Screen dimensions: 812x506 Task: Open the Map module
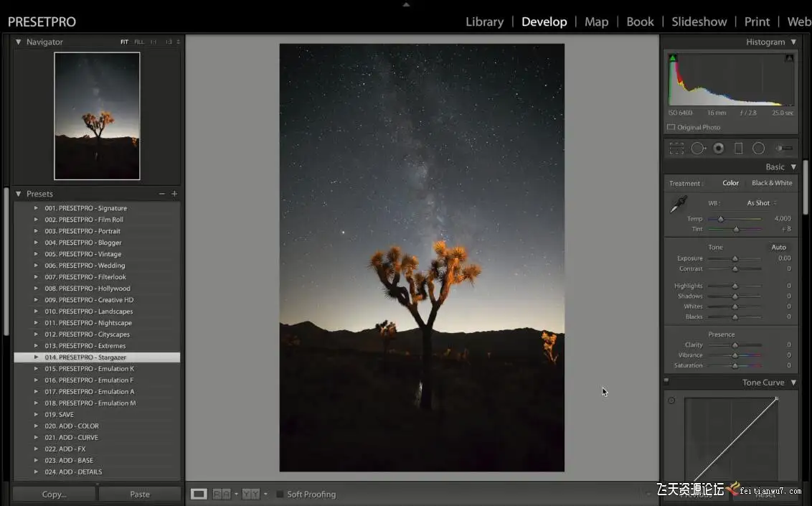(597, 22)
